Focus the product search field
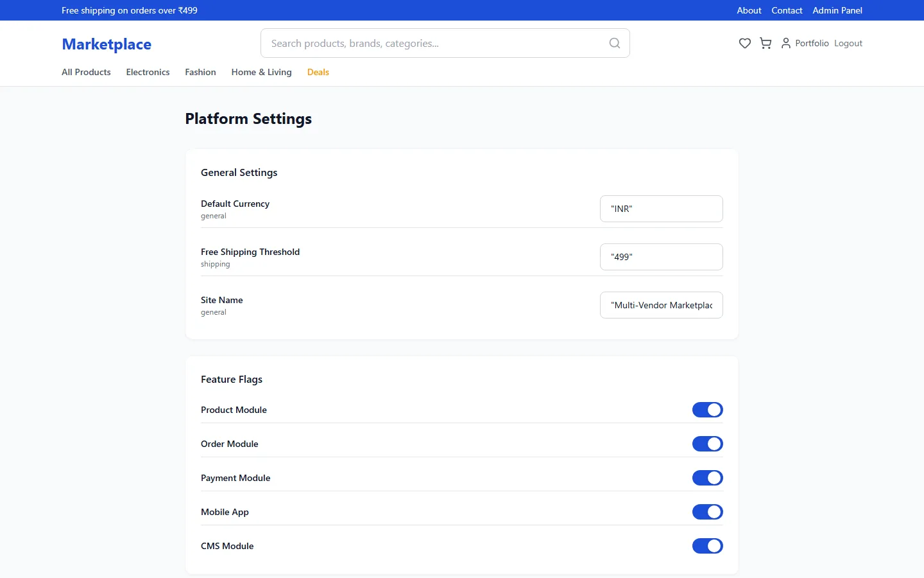This screenshot has width=924, height=578. [445, 43]
